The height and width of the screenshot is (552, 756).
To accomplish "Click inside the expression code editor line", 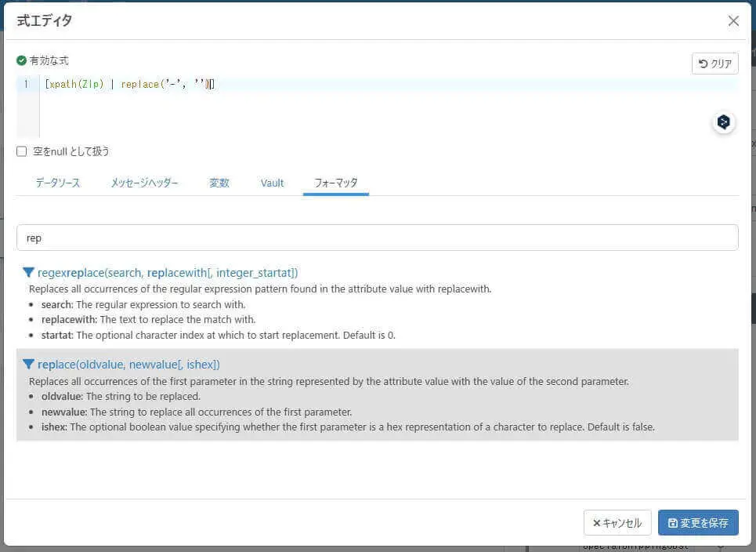I will pyautogui.click(x=388, y=84).
